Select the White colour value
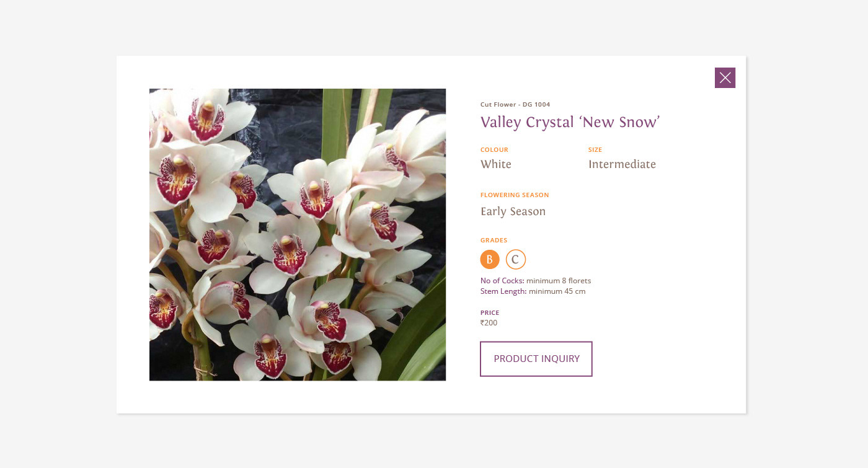The height and width of the screenshot is (468, 868). pos(496,164)
